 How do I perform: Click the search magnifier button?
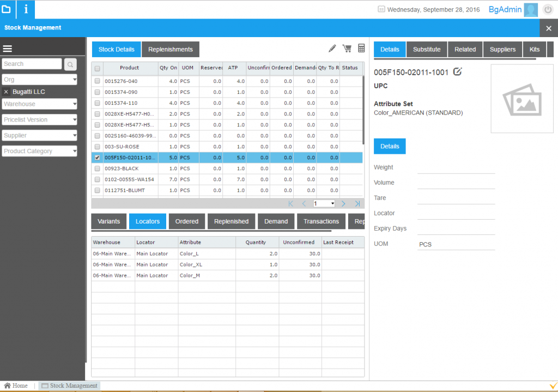point(70,64)
